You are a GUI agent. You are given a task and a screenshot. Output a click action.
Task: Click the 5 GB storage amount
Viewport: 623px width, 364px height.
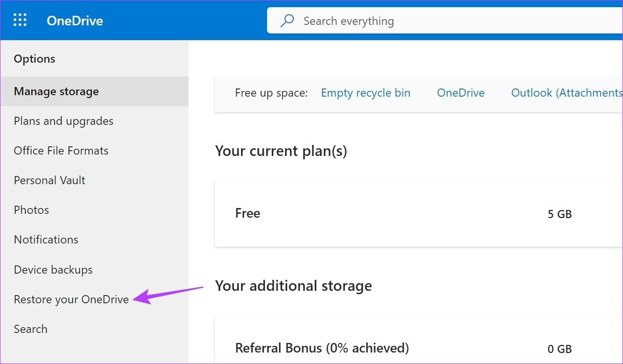pos(560,214)
